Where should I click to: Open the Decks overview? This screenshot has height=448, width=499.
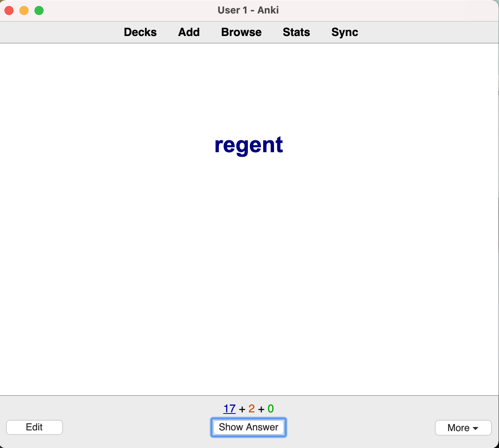click(x=140, y=32)
